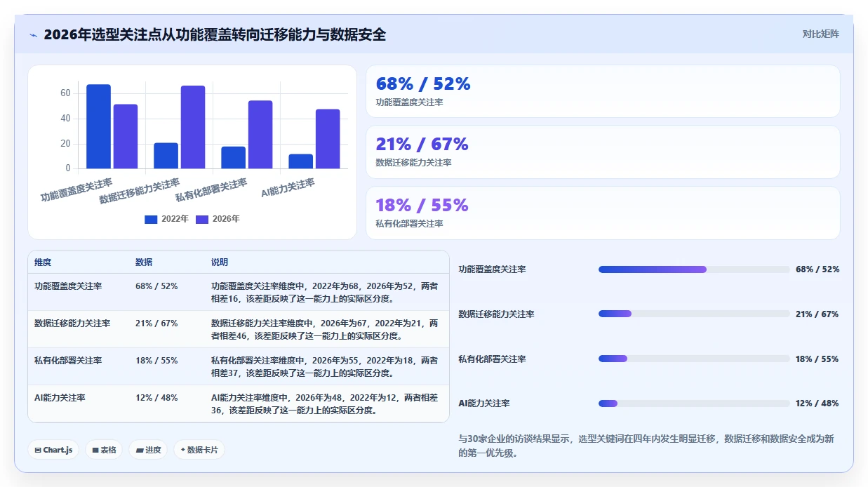
Task: Click the slanted 功能覆盖度关注率 chart axis label
Action: 76,190
